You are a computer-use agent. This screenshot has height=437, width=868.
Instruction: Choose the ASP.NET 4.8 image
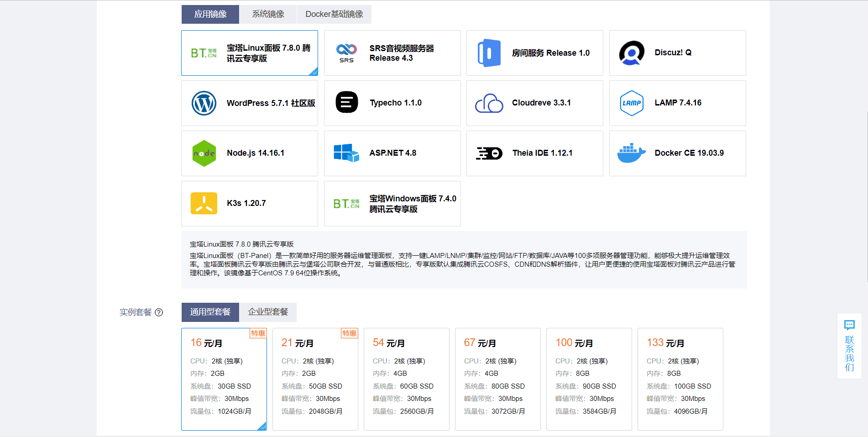click(392, 153)
